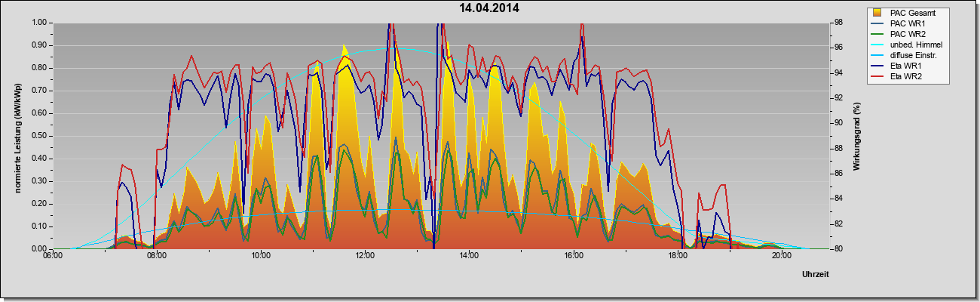This screenshot has width=980, height=302.
Task: Click the 18:00 time axis label
Action: click(677, 256)
